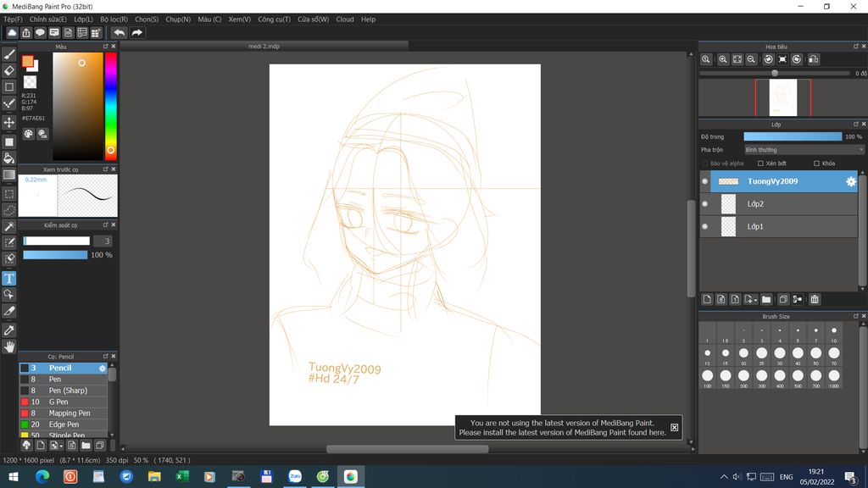This screenshot has height=488, width=868.
Task: Select the Move tool
Action: pos(8,122)
